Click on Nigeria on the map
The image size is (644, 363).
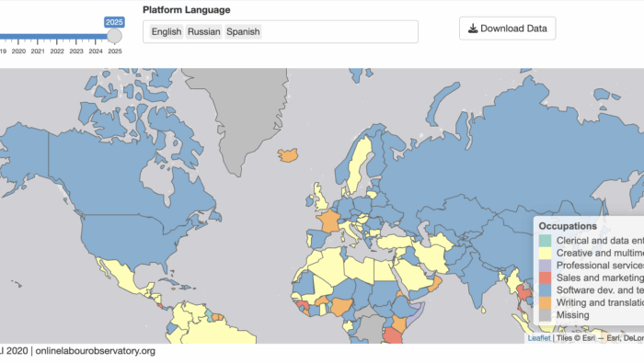tap(341, 306)
